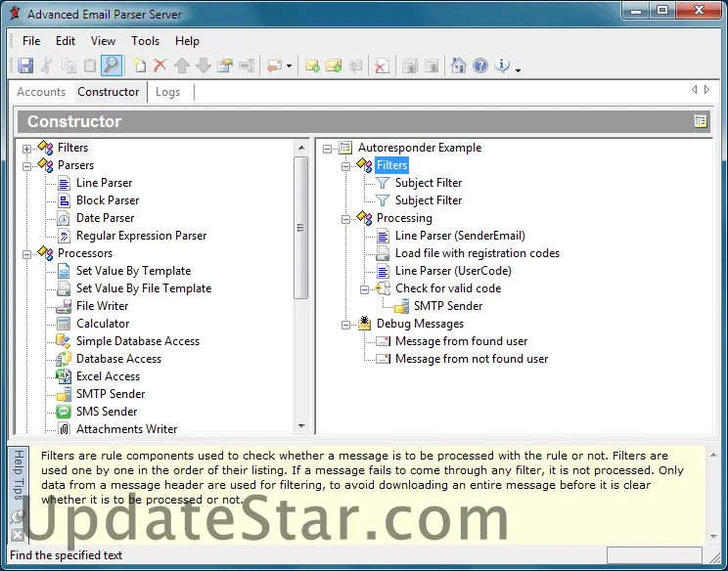This screenshot has width=728, height=571.
Task: Open the toolbar options dropdown arrow
Action: point(518,70)
